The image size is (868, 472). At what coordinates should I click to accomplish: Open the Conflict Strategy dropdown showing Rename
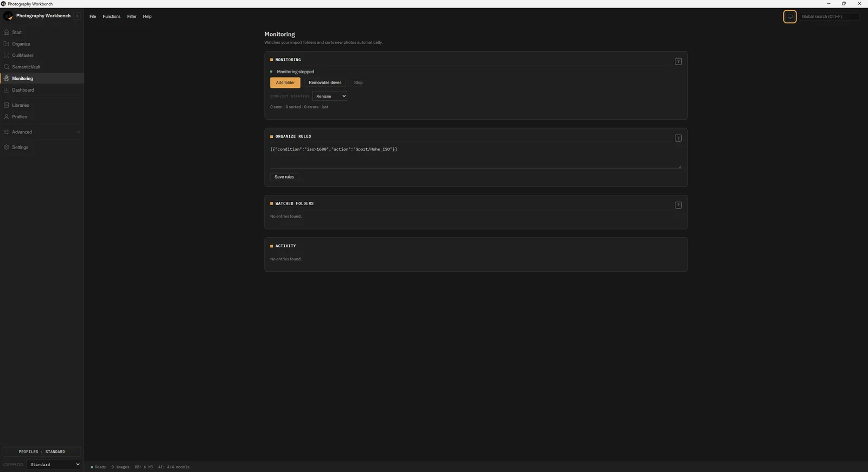tap(329, 96)
